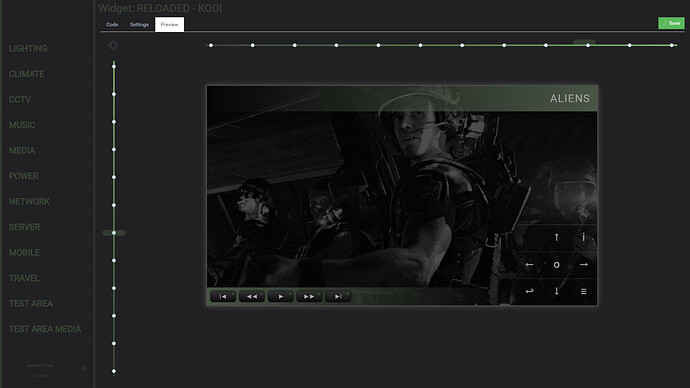Open the hamburger menu icon on remote
The height and width of the screenshot is (388, 690).
tap(584, 291)
